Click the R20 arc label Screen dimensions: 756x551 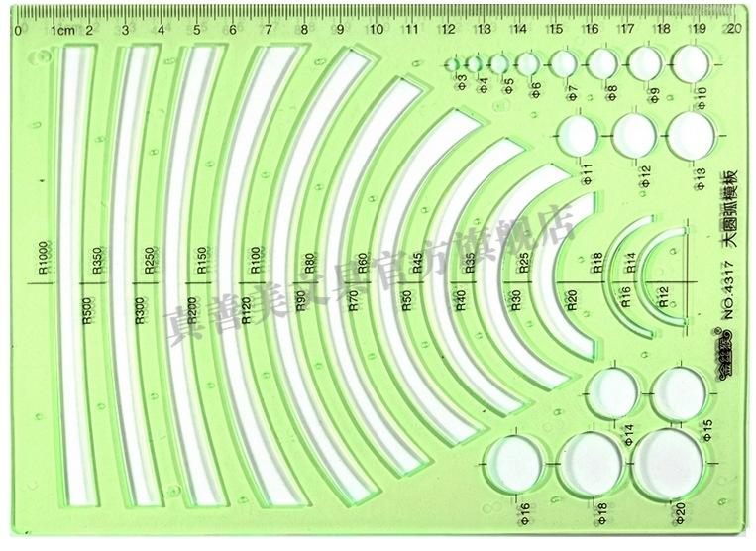[x=572, y=300]
